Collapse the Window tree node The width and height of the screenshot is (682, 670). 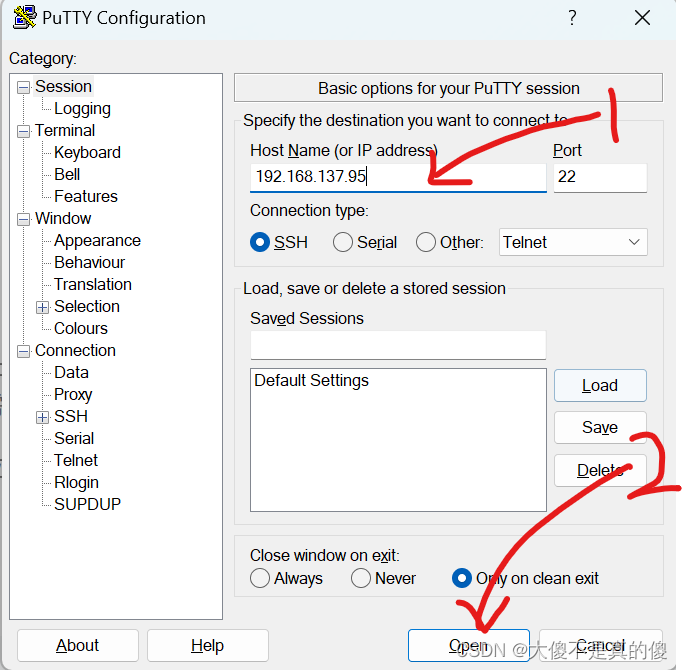23,219
